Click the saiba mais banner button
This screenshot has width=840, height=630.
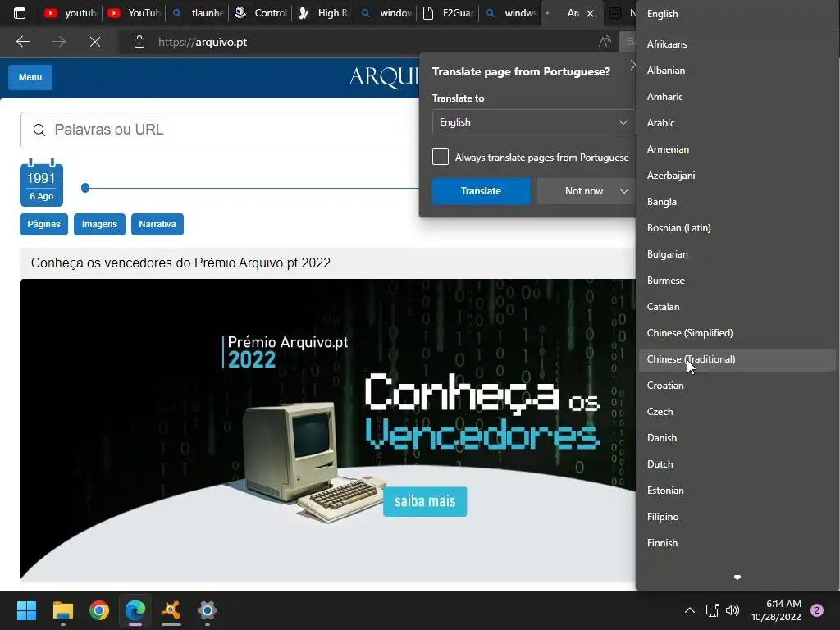pyautogui.click(x=425, y=501)
